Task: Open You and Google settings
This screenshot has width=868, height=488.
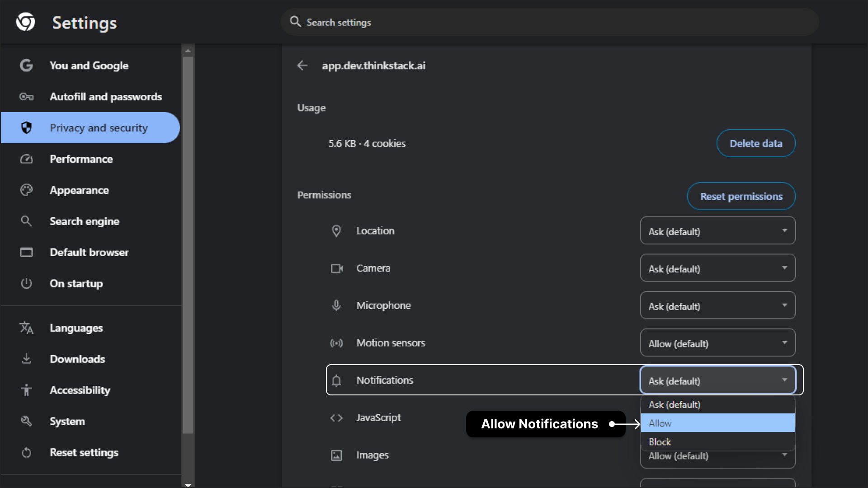Action: (90, 66)
